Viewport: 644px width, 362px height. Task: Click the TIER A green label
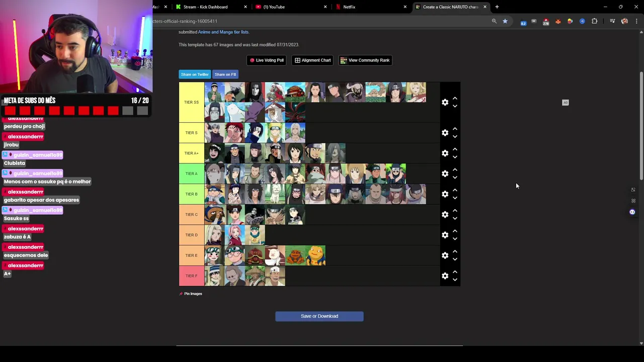click(192, 173)
